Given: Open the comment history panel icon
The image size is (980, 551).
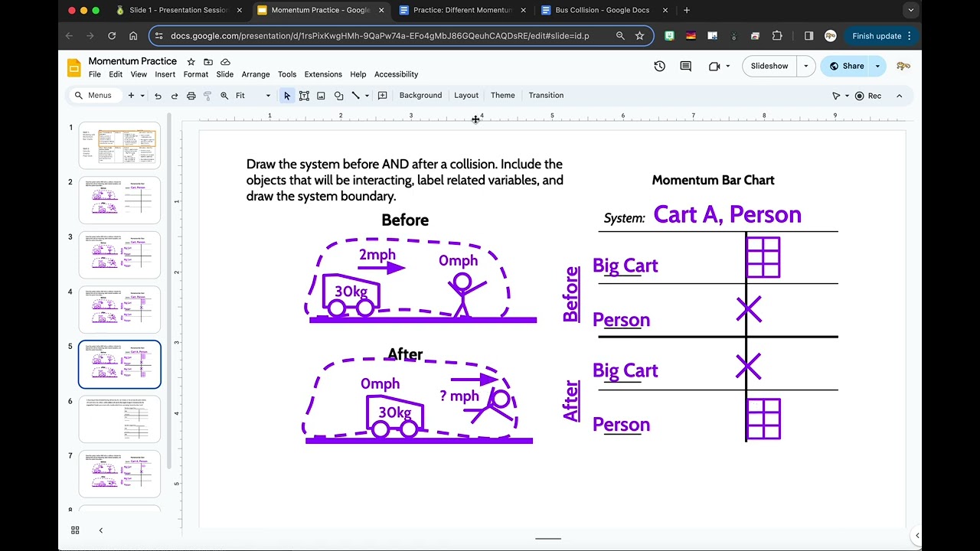Looking at the screenshot, I should (686, 67).
